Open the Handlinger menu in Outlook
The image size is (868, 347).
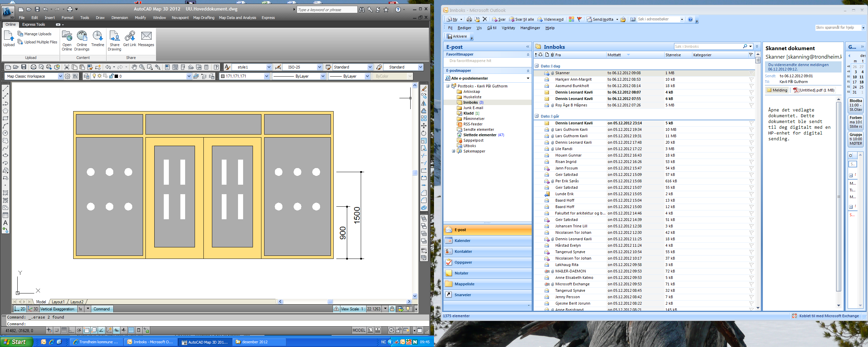[x=530, y=28]
